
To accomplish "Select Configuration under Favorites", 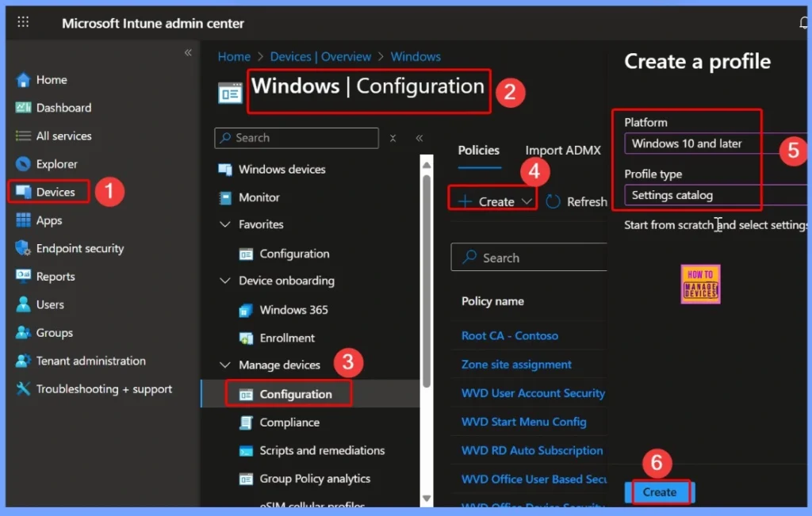I will (x=294, y=254).
